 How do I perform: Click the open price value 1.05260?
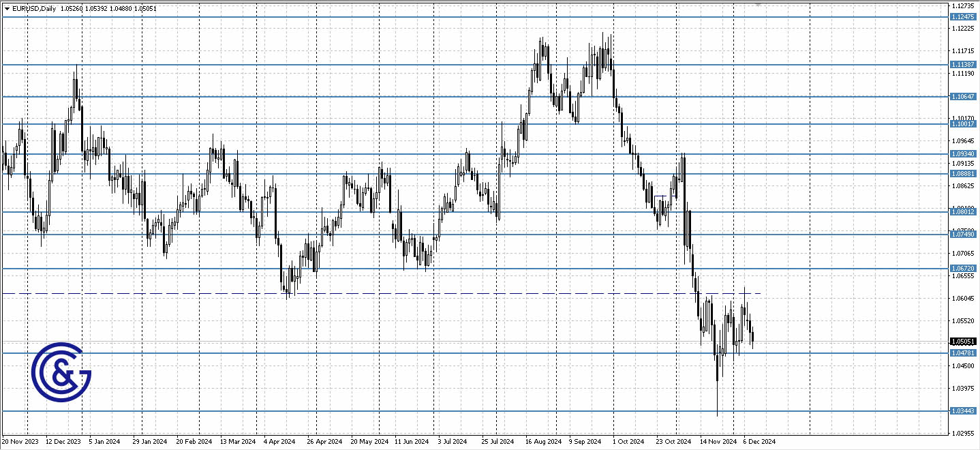pos(71,9)
